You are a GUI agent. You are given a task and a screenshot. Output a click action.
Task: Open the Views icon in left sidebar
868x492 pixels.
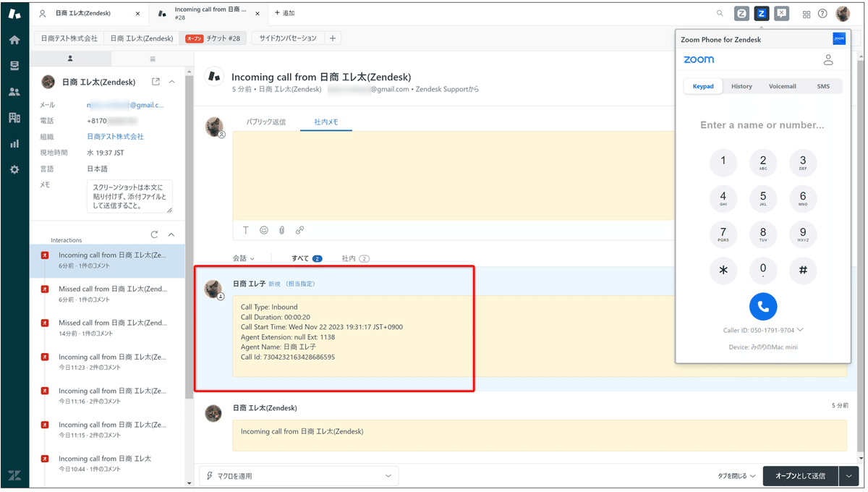[14, 66]
